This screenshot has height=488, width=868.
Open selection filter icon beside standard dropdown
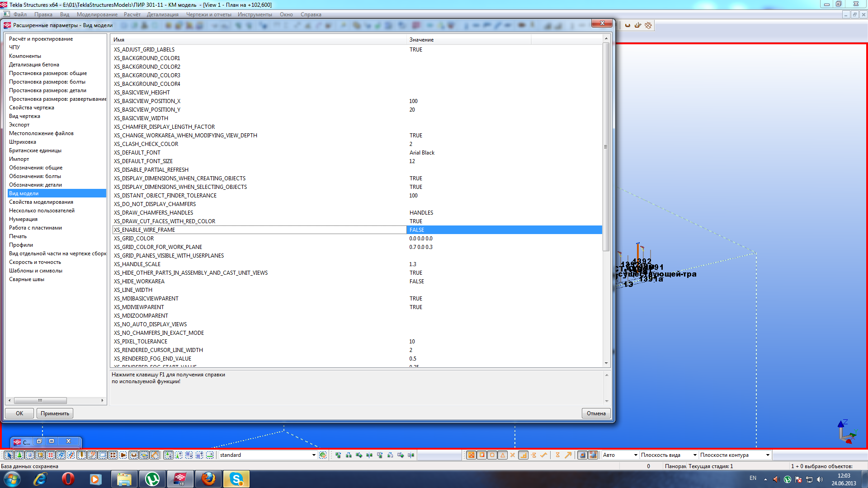coord(323,455)
